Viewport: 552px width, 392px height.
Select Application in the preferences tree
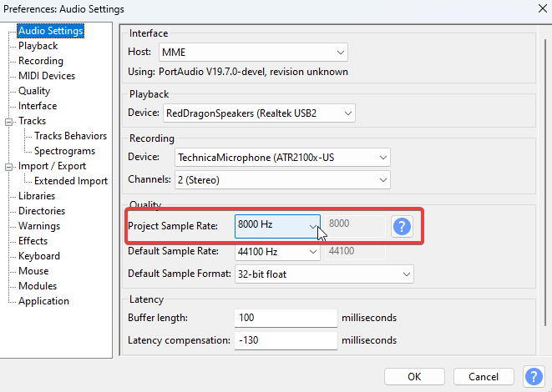[43, 301]
